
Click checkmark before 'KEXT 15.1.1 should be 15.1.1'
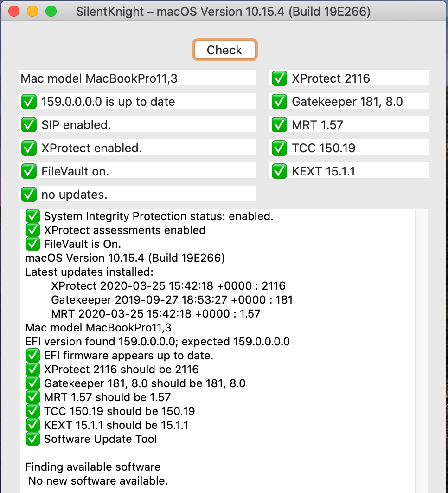click(x=32, y=425)
